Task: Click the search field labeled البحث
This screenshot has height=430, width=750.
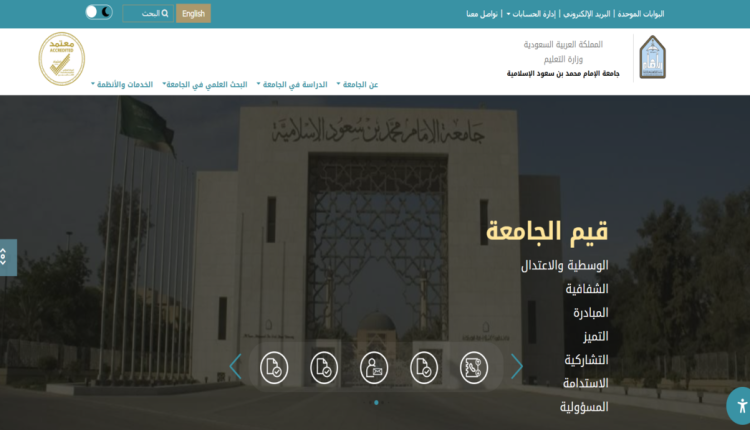Action: pos(148,13)
